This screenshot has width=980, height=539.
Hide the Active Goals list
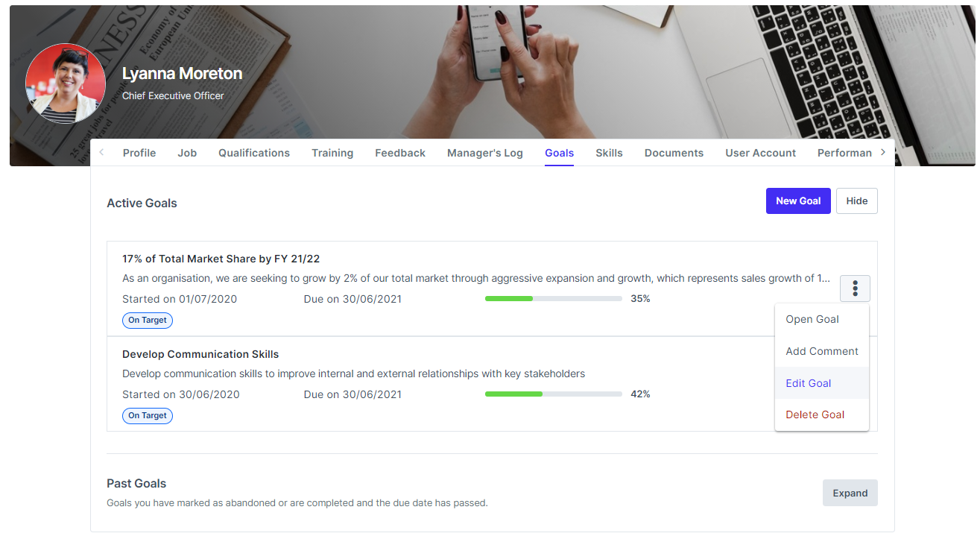point(856,201)
